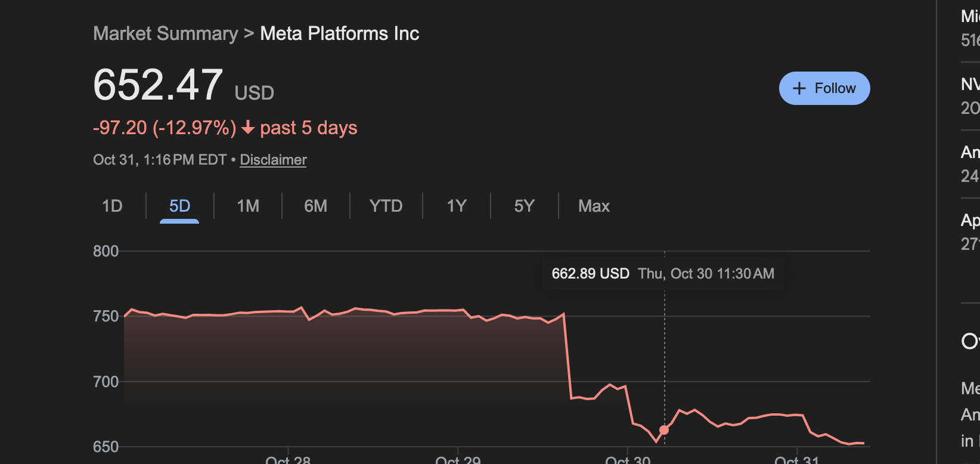Click the 662.89 USD chart tooltip

point(662,274)
